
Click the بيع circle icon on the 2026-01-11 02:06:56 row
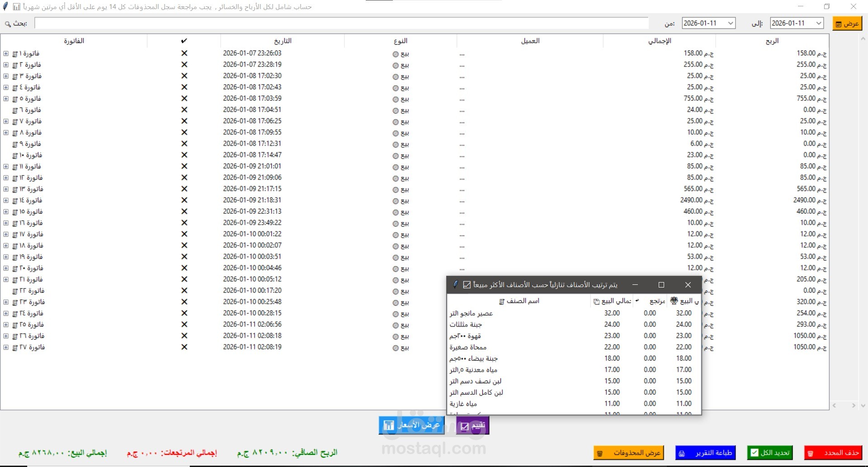pyautogui.click(x=396, y=325)
